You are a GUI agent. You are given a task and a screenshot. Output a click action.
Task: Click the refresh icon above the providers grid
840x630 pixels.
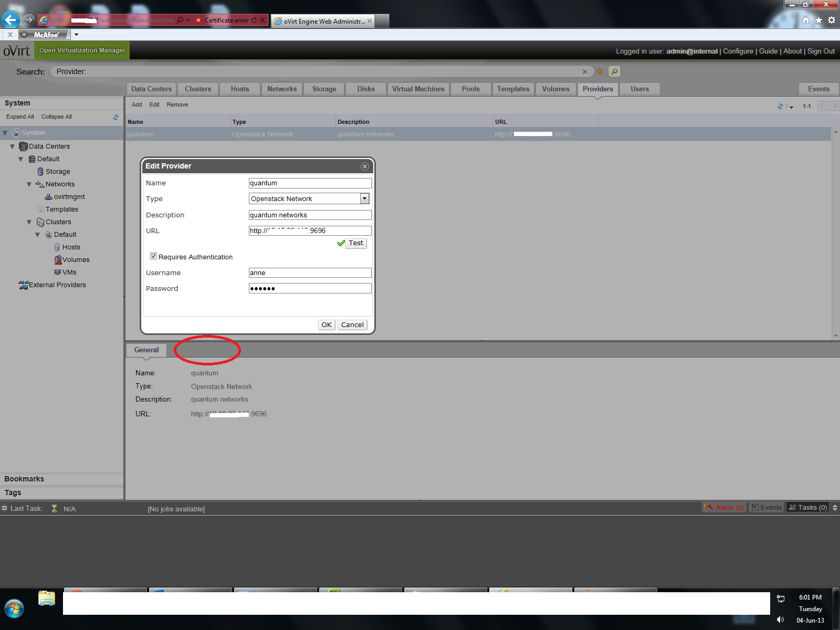click(x=780, y=106)
